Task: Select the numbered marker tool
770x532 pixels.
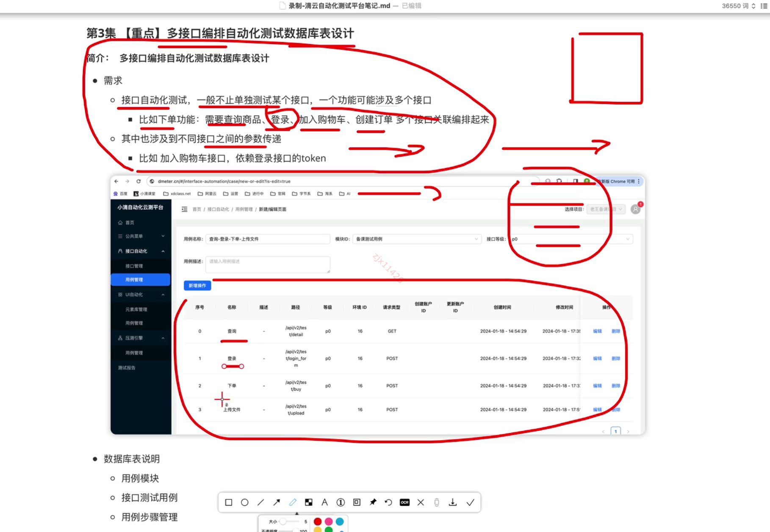Action: coord(341,502)
